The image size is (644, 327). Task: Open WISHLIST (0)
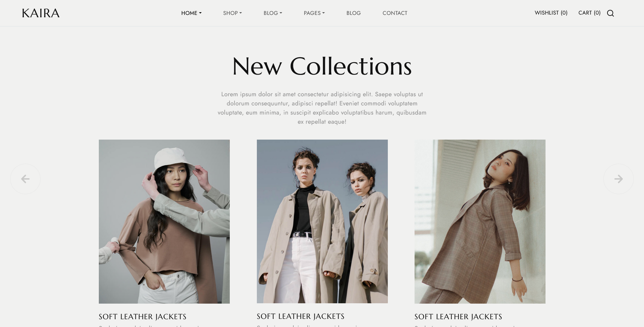(551, 13)
